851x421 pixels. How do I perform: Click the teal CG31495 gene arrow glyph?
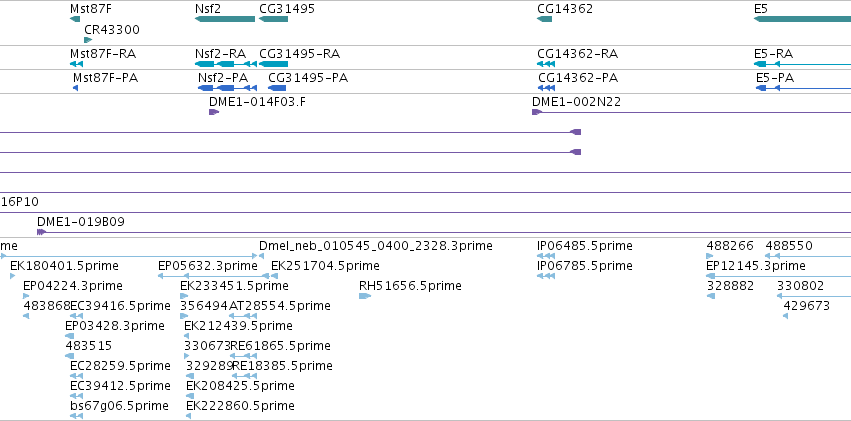274,19
